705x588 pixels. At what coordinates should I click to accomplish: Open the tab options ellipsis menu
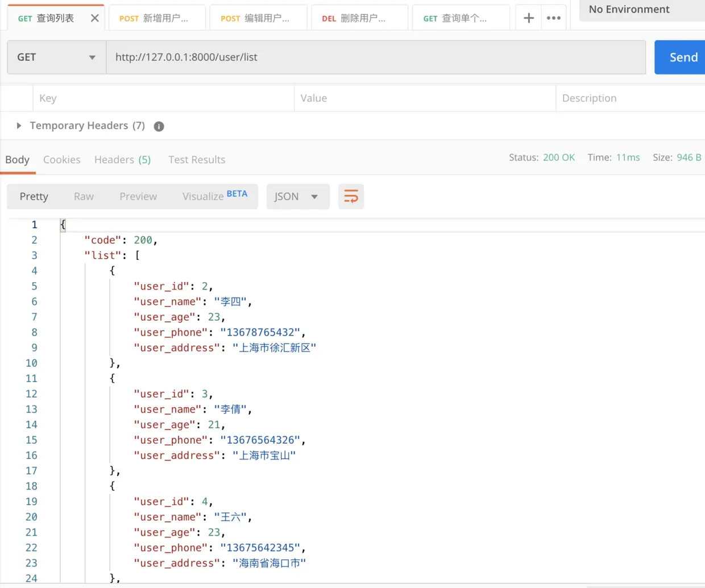[554, 18]
